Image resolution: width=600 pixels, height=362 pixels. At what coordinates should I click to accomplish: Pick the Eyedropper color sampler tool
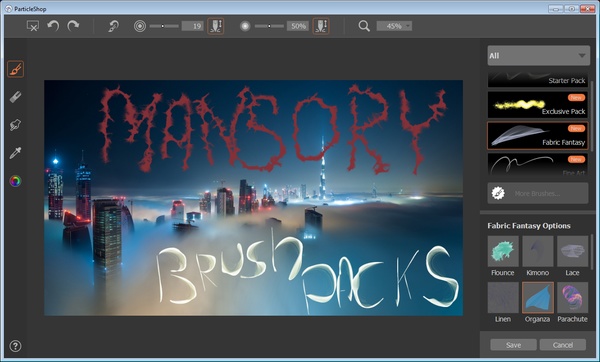pyautogui.click(x=15, y=153)
